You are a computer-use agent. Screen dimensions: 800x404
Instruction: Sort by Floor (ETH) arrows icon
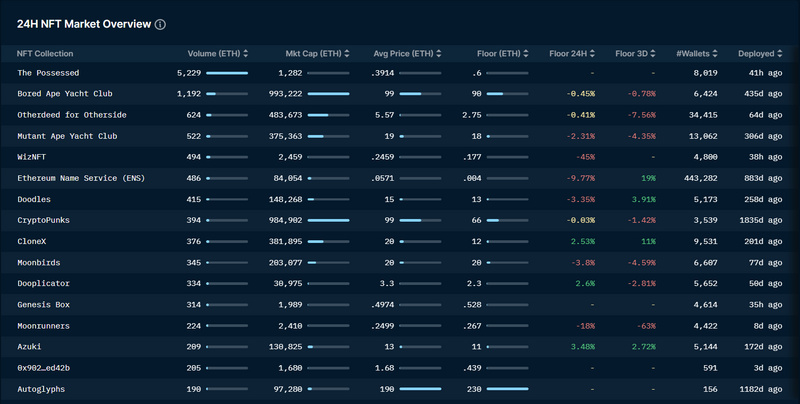pos(526,54)
